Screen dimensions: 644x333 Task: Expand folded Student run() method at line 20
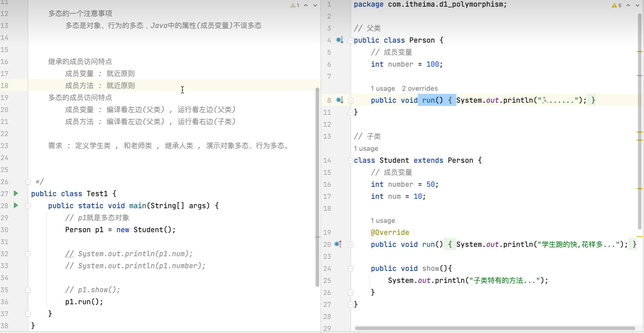click(x=351, y=245)
